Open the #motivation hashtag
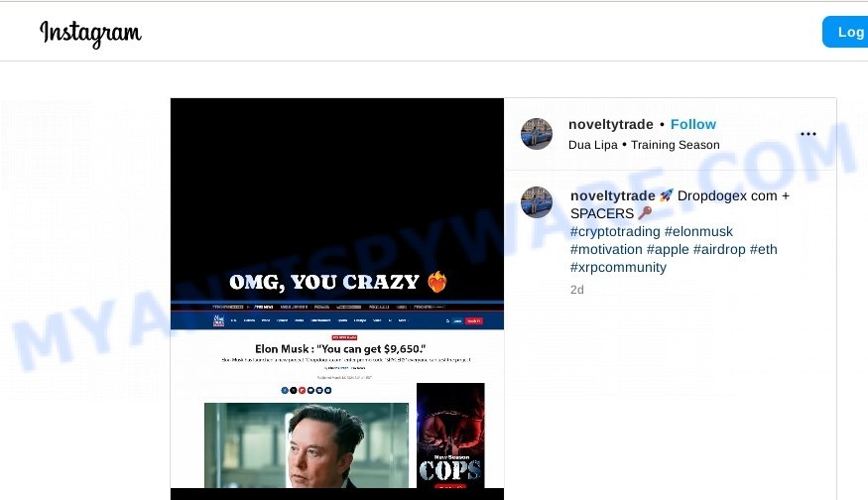Image resolution: width=868 pixels, height=500 pixels. [x=606, y=250]
